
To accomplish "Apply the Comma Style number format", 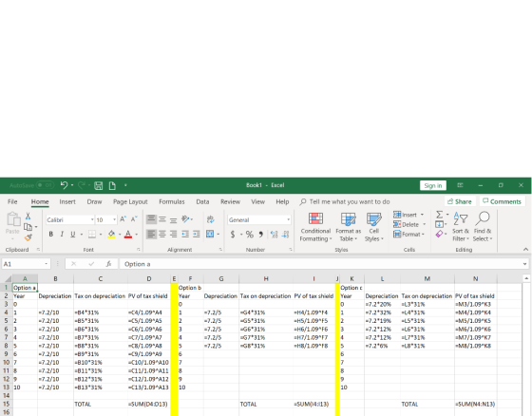I will click(260, 235).
